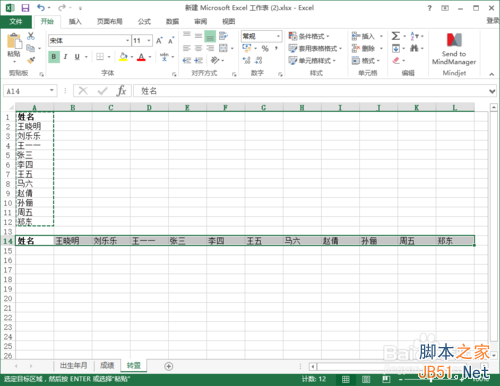This screenshot has height=386, width=500.
Task: Add a new sheet with plus button
Action: coord(169,366)
